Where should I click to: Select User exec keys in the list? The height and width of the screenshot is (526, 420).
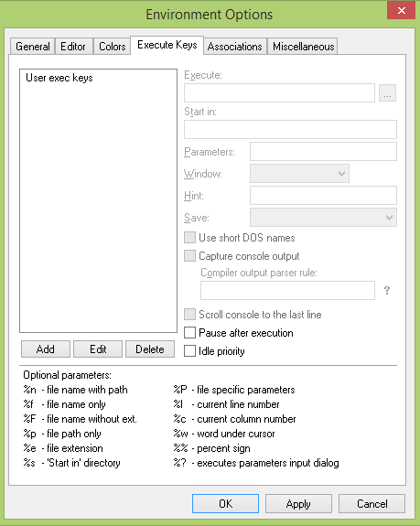tap(59, 78)
